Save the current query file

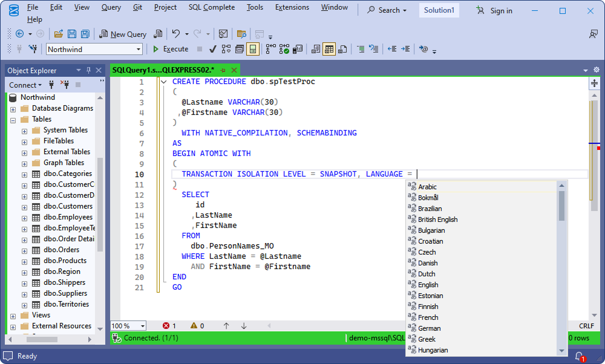[x=72, y=34]
